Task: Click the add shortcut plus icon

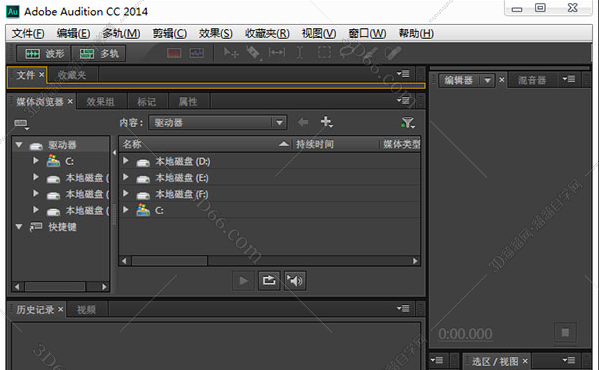Action: 327,122
